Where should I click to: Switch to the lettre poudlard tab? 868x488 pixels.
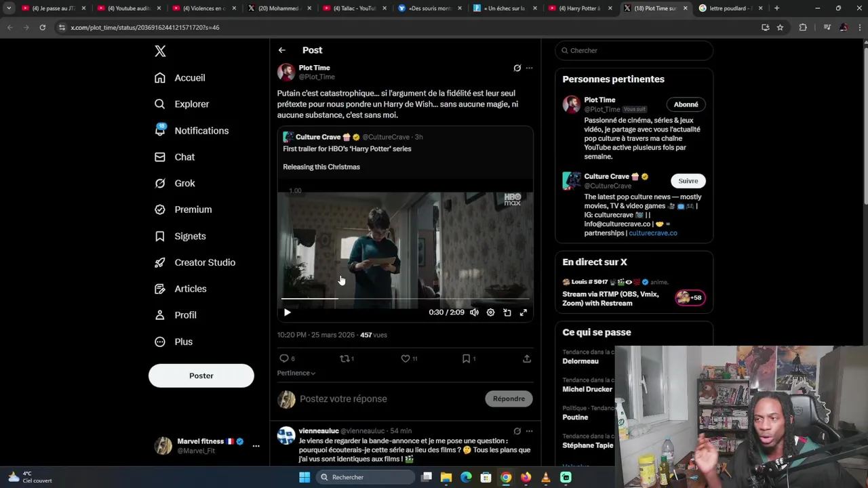click(x=731, y=9)
